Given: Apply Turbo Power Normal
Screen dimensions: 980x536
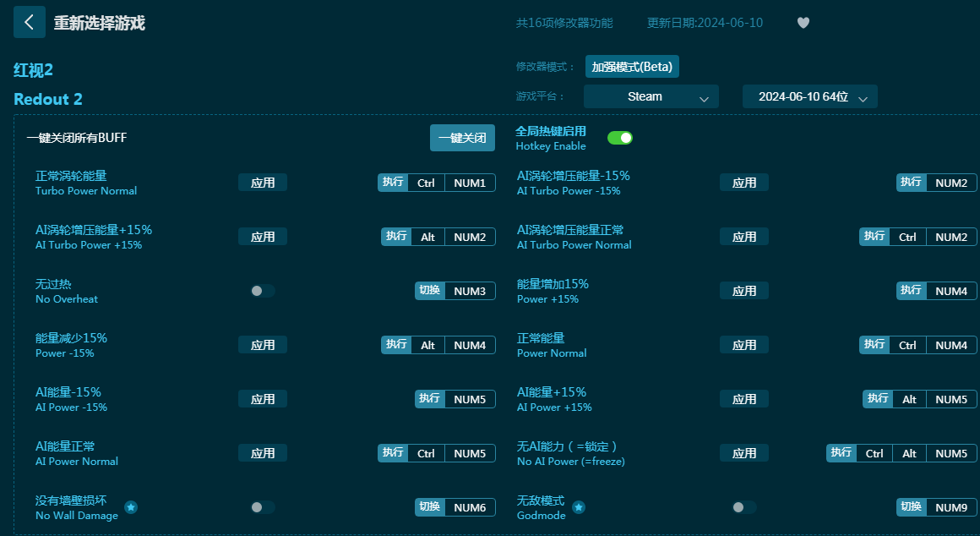Looking at the screenshot, I should pos(263,183).
